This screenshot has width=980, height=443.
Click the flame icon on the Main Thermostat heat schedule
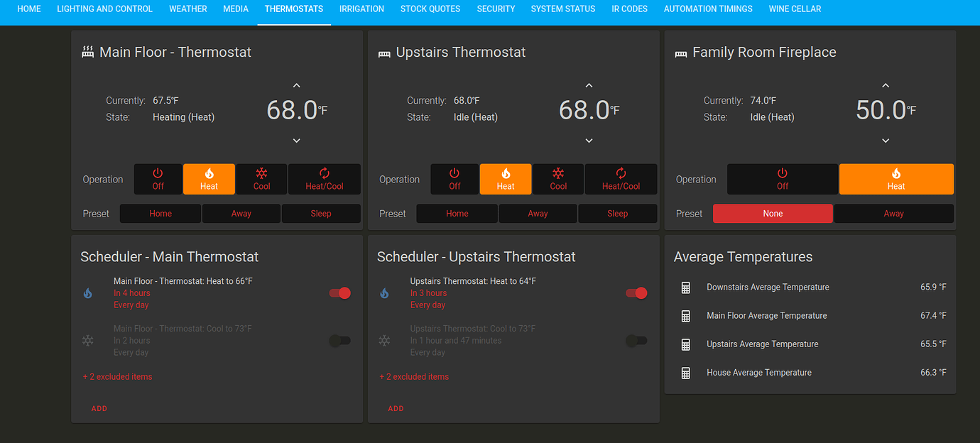pos(87,293)
